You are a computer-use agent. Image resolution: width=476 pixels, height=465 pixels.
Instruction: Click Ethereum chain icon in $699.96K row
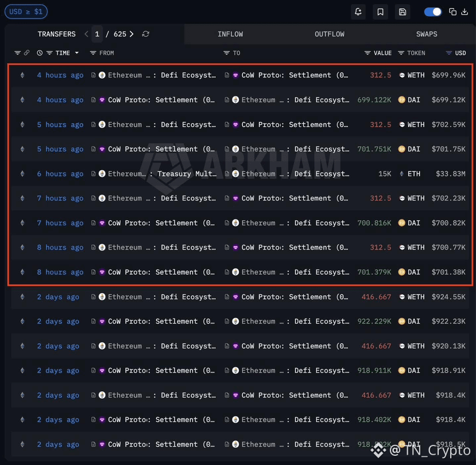click(x=22, y=75)
